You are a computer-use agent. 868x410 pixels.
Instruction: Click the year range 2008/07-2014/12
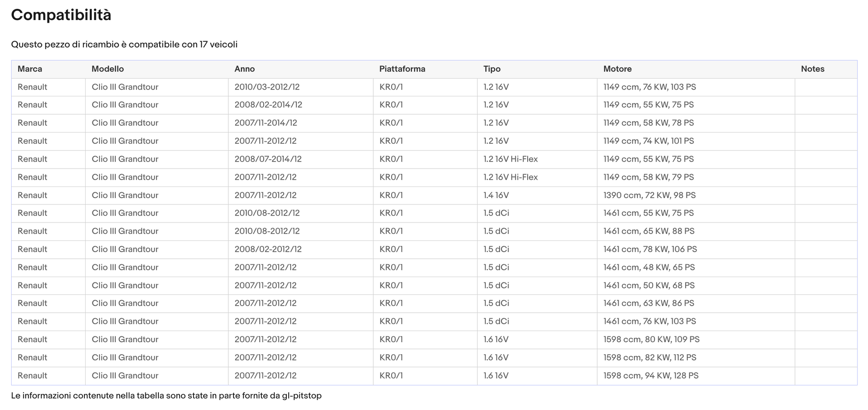pos(268,159)
